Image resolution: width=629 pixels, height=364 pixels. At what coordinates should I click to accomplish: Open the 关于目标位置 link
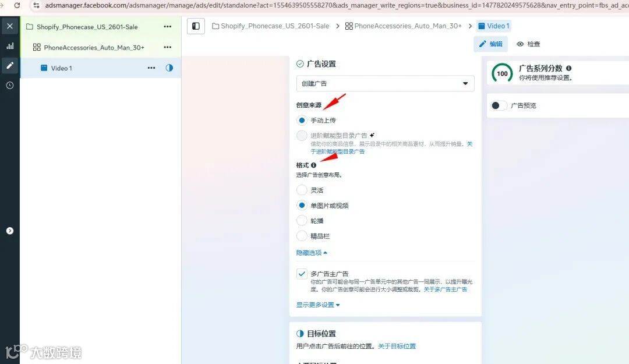click(x=397, y=347)
